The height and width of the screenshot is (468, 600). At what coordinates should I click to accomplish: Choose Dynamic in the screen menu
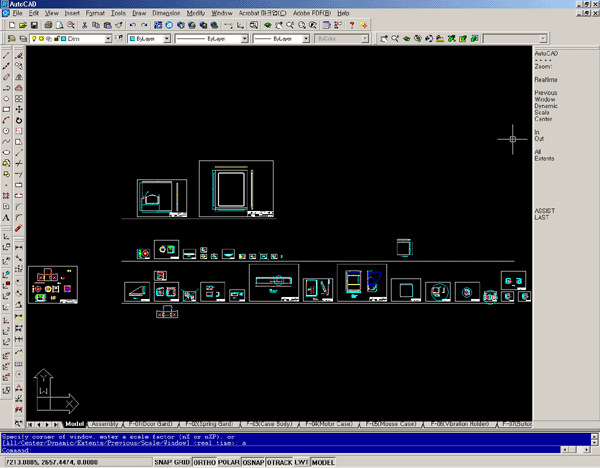coord(546,106)
